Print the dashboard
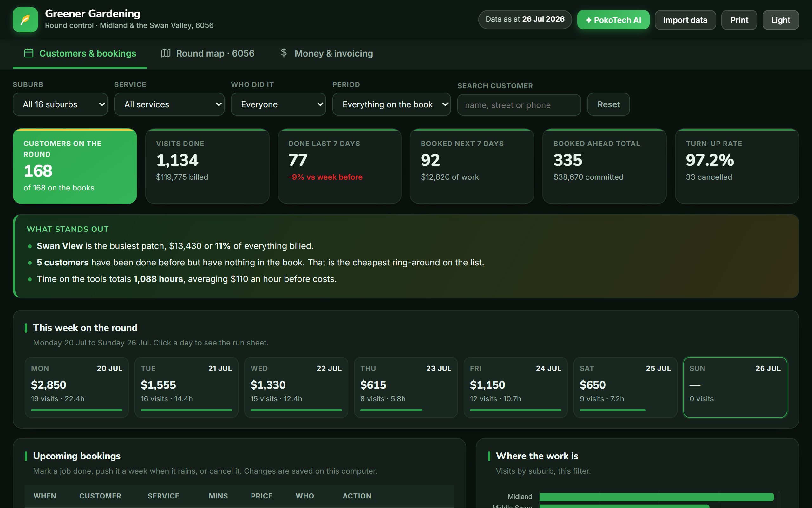The width and height of the screenshot is (812, 508). 739,20
